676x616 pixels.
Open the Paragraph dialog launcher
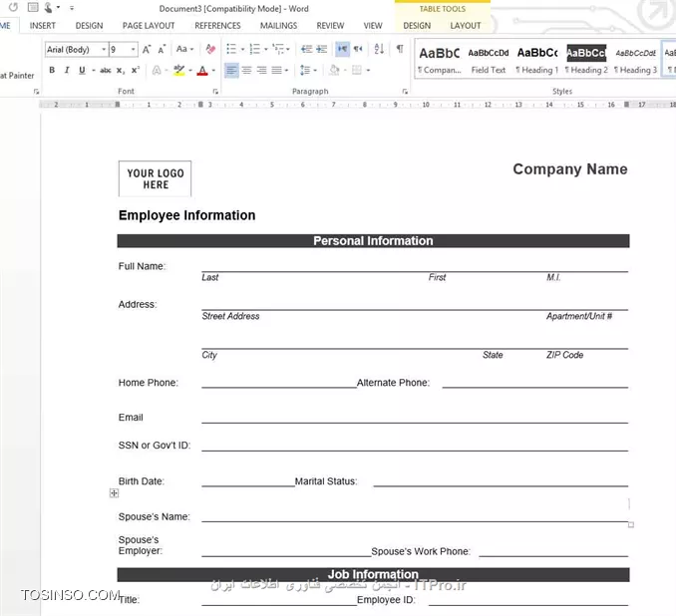405,92
